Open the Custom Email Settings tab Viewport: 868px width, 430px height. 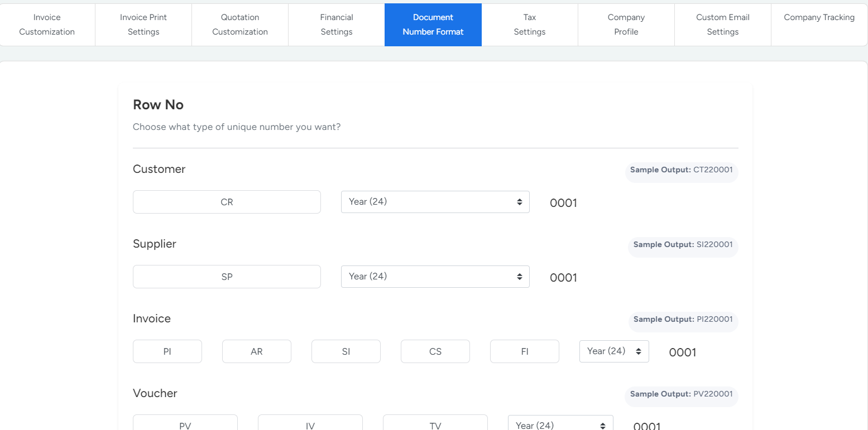coord(723,25)
